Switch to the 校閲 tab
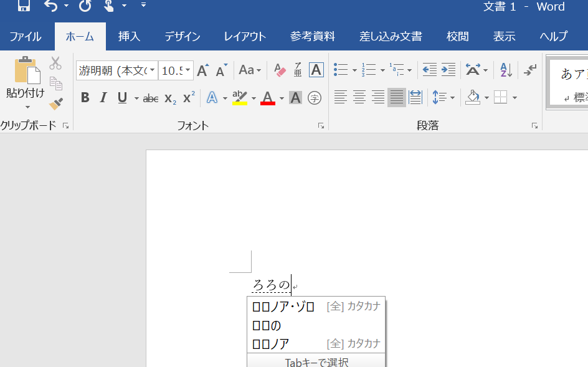Screen dimensions: 588x367 coord(457,36)
